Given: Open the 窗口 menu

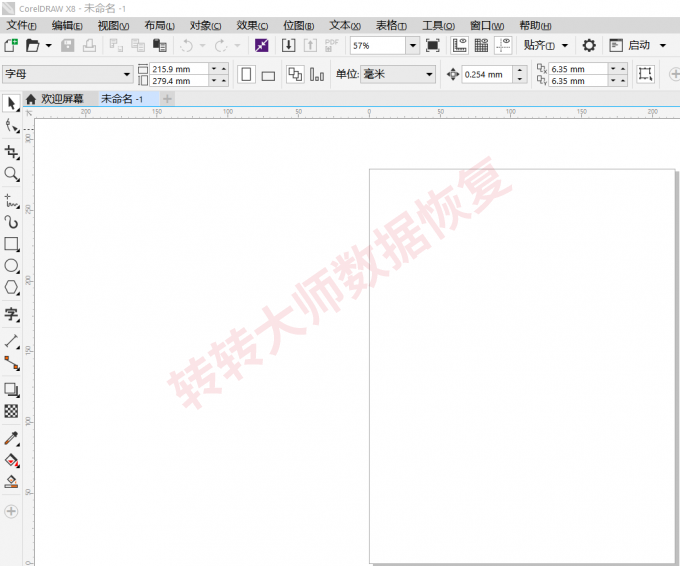Looking at the screenshot, I should coord(487,26).
